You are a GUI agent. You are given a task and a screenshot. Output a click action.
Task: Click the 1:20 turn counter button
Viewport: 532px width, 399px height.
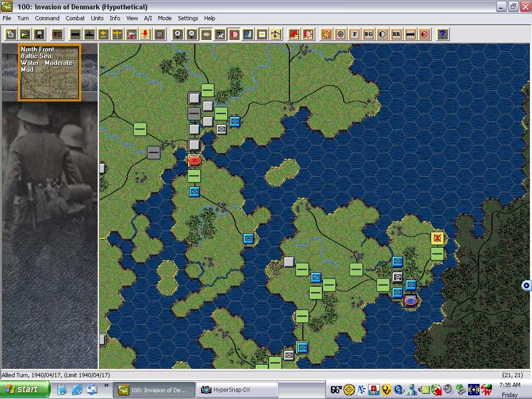coord(57,34)
